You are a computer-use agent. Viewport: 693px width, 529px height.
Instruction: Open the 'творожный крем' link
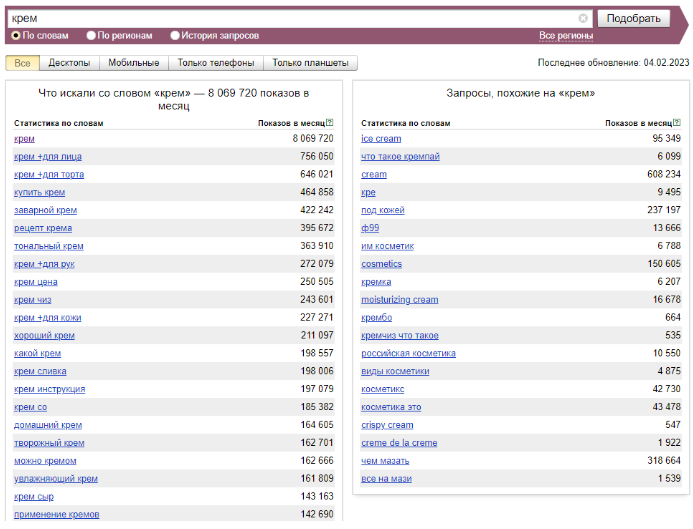49,443
